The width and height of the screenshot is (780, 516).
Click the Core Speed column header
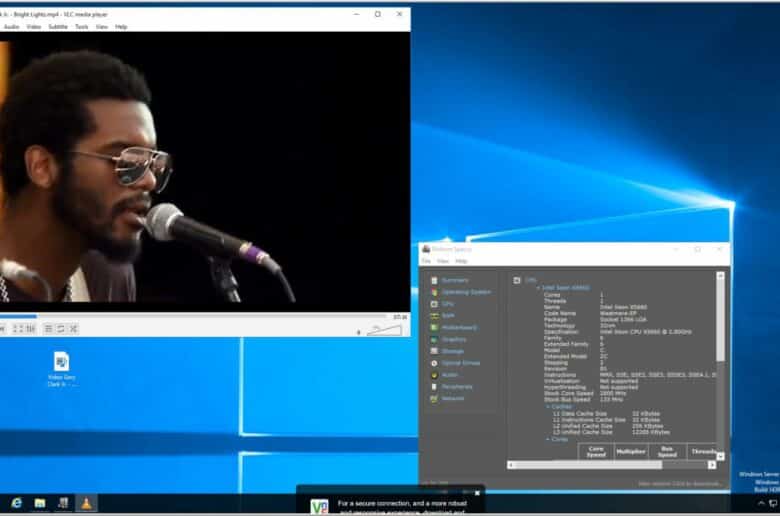596,451
